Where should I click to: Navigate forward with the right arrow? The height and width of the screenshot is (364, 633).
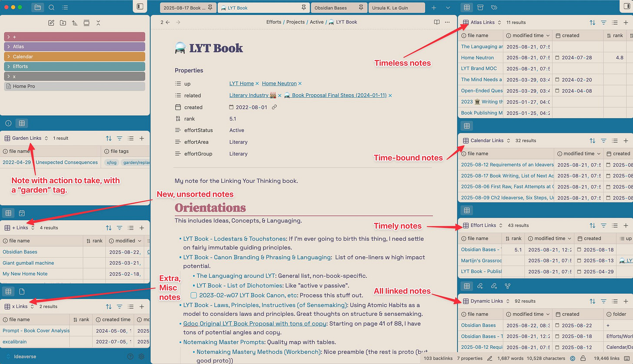click(x=178, y=22)
